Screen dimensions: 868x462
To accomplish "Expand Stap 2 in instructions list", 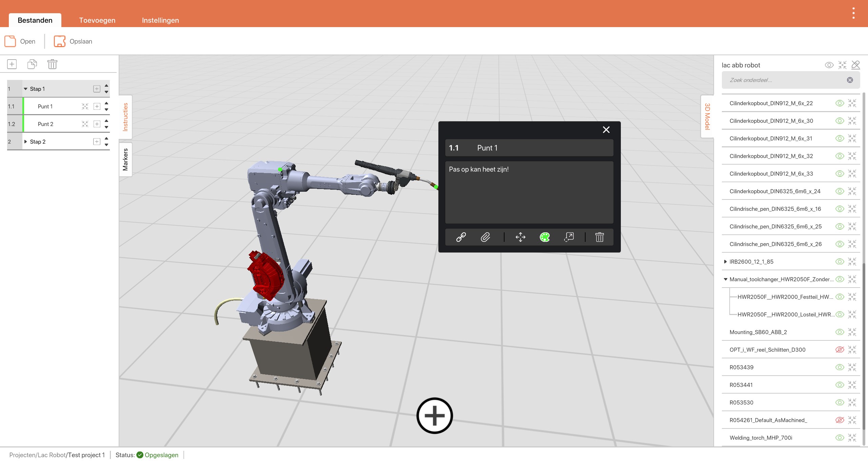I will click(x=25, y=142).
